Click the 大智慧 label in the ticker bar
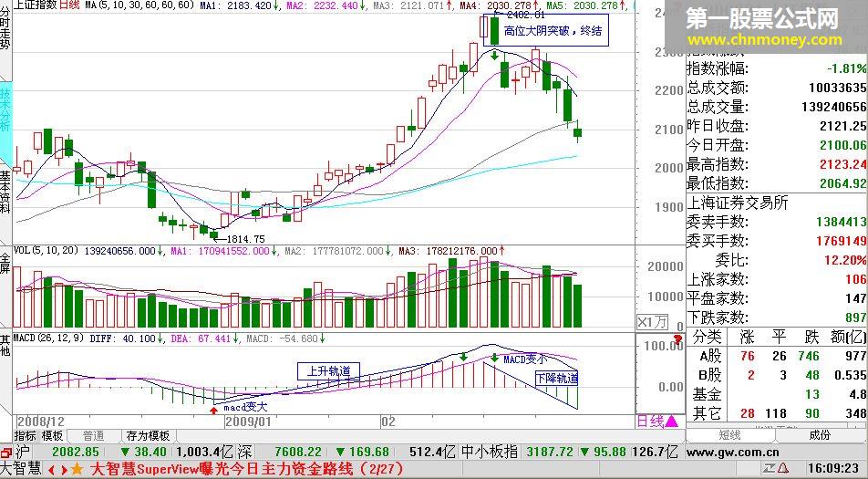Screen dimensions: 868x479 tap(21, 470)
